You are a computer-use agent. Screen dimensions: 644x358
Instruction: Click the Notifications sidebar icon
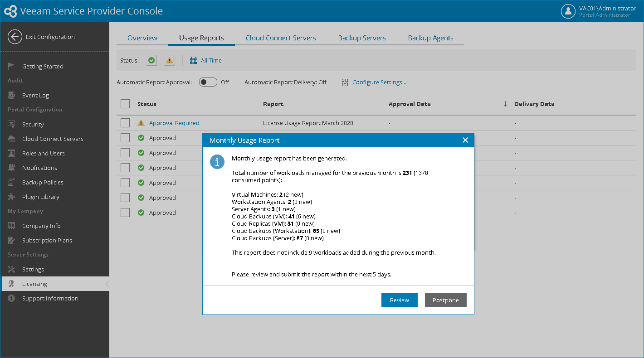12,168
